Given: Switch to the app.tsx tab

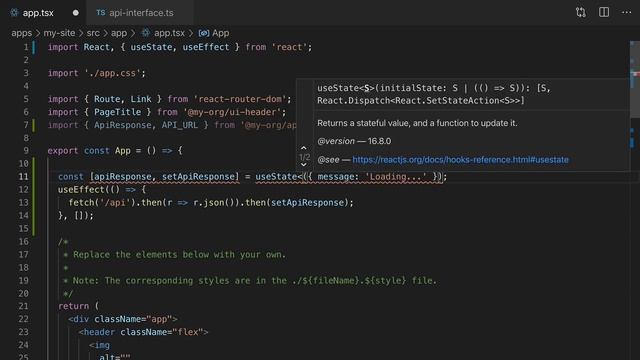Looking at the screenshot, I should click(38, 13).
